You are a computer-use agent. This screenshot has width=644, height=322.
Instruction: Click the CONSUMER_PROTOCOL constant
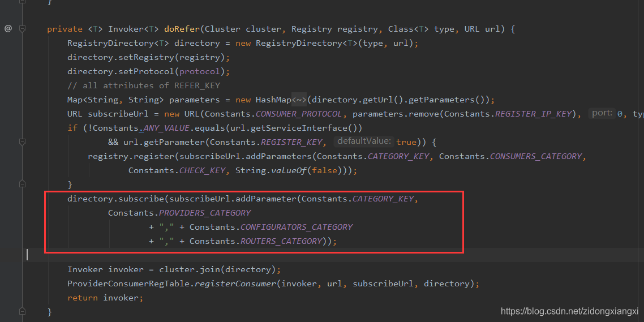tap(299, 114)
